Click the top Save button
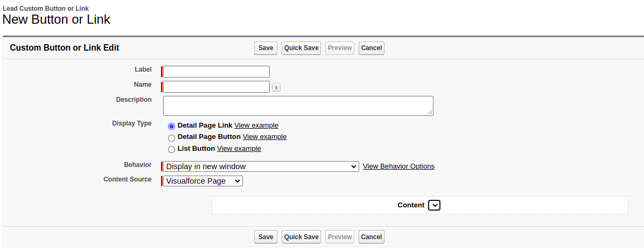The width and height of the screenshot is (644, 251). pyautogui.click(x=265, y=48)
